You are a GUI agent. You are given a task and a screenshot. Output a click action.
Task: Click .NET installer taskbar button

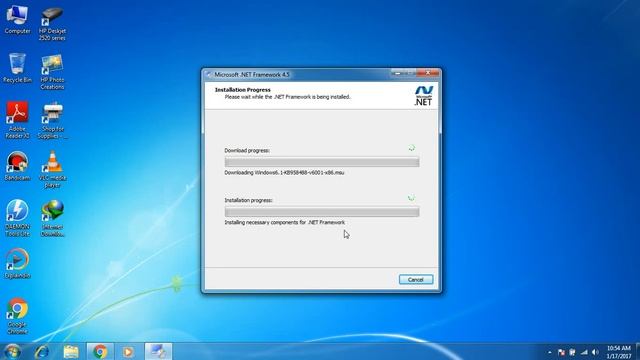tap(158, 351)
